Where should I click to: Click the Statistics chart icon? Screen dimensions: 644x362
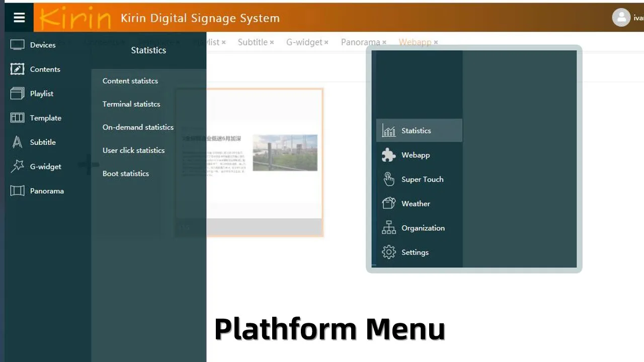(x=389, y=131)
